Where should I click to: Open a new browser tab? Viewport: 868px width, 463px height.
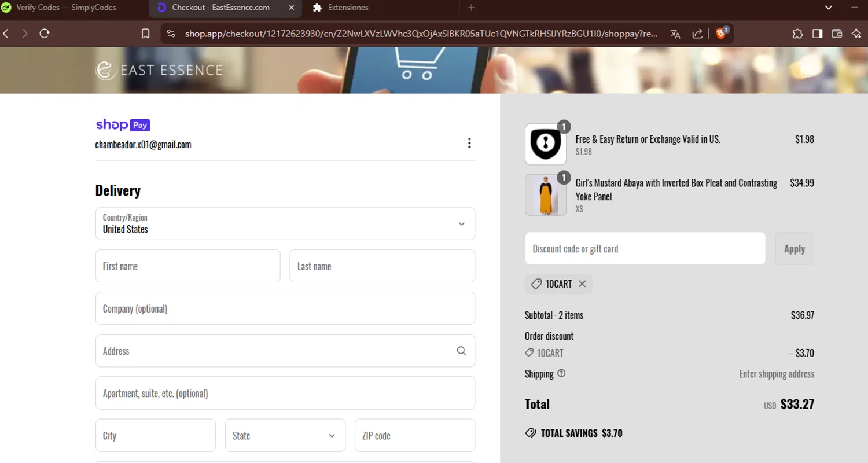(471, 8)
